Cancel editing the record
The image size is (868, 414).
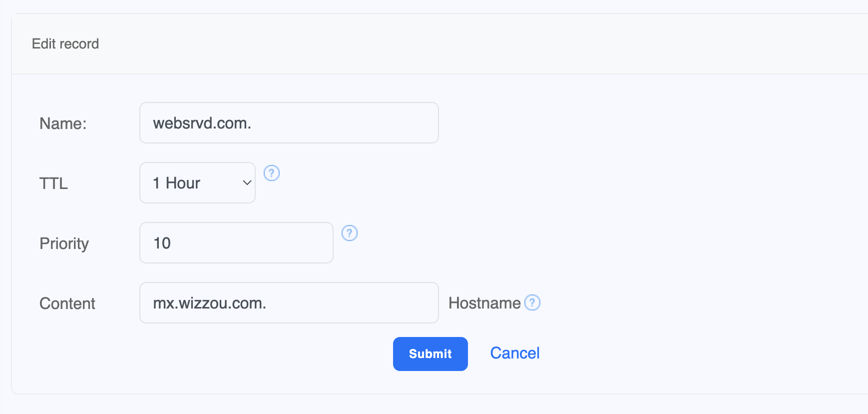[x=514, y=353]
